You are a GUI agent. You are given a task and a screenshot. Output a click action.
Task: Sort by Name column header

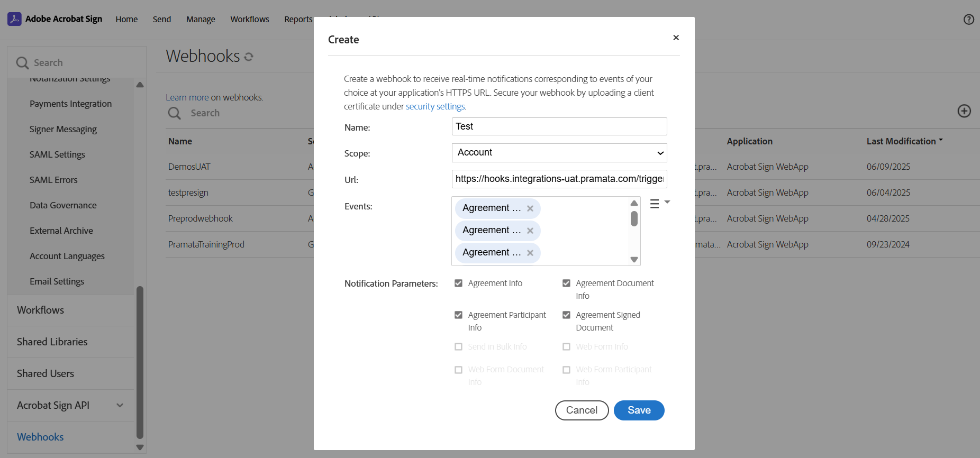tap(180, 141)
